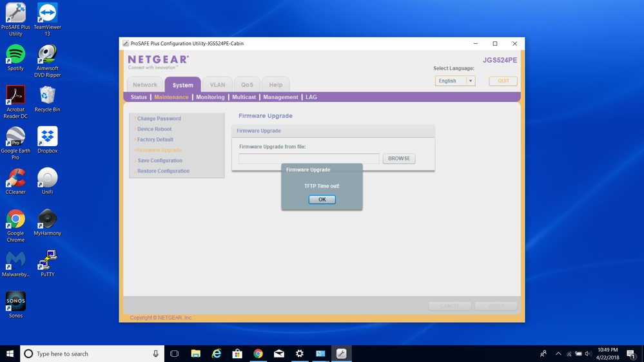Click the QUIT button
Image resolution: width=644 pixels, height=362 pixels.
click(x=503, y=81)
